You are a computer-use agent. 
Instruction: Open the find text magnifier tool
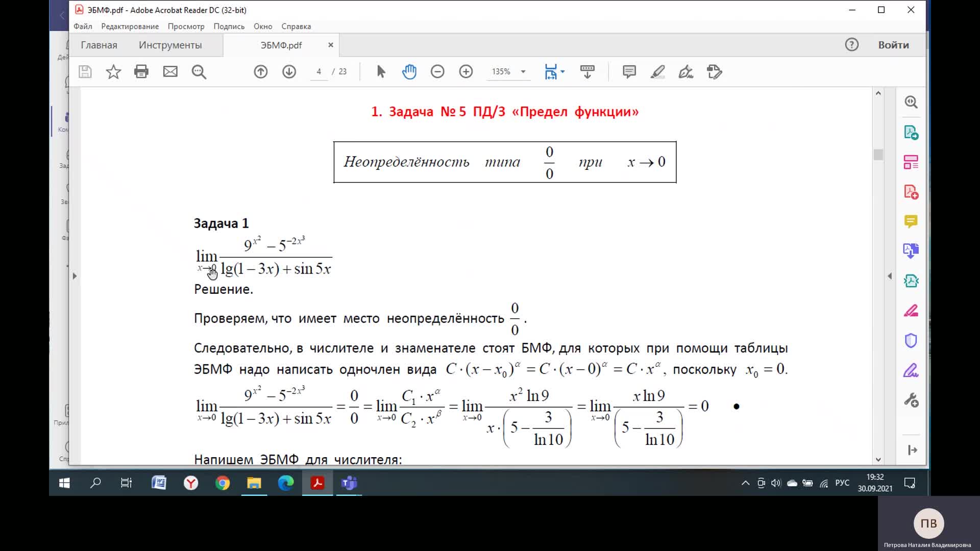tap(199, 72)
